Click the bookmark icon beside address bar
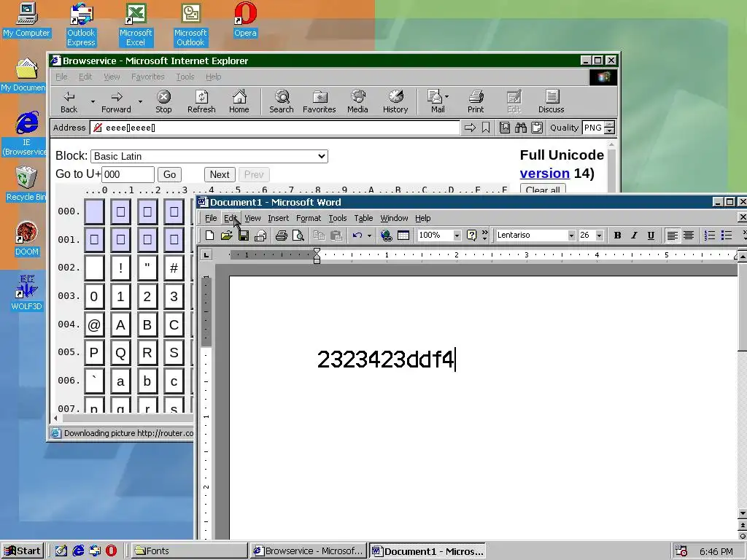Image resolution: width=747 pixels, height=560 pixels. point(485,128)
